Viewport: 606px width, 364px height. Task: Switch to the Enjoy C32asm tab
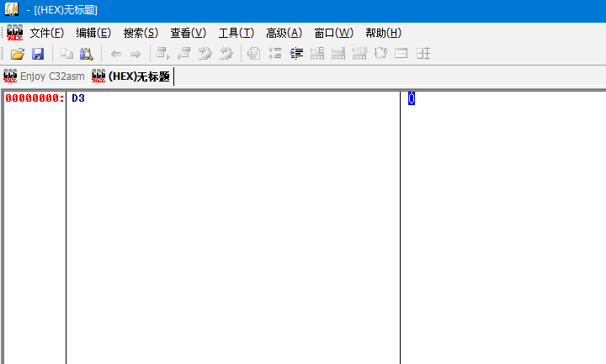44,76
